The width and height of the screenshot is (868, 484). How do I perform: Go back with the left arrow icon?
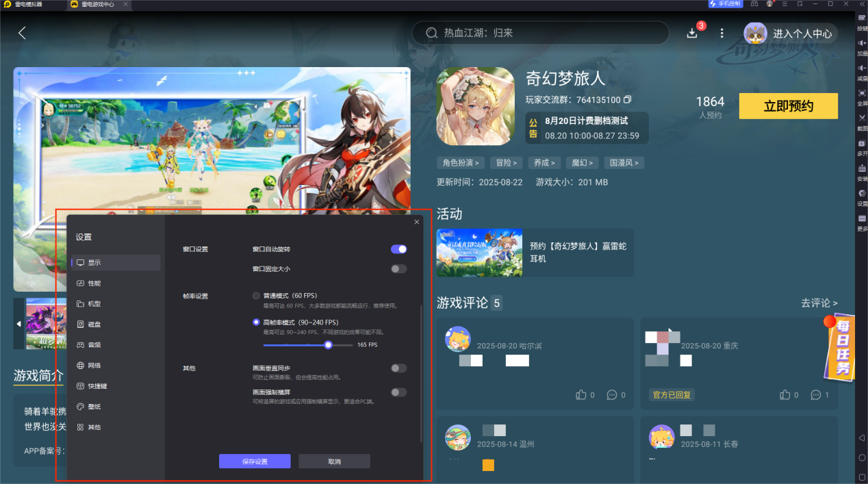[22, 33]
